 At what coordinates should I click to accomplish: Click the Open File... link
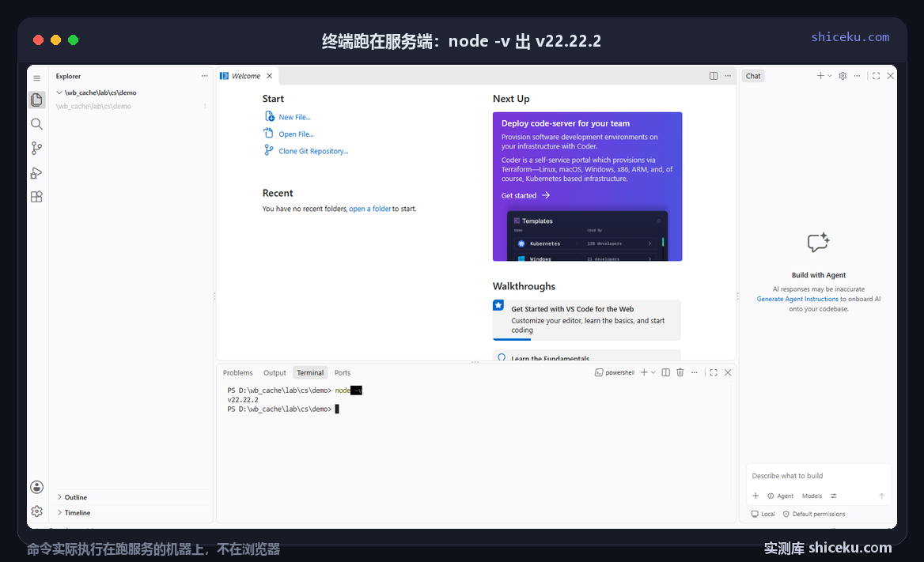click(296, 134)
